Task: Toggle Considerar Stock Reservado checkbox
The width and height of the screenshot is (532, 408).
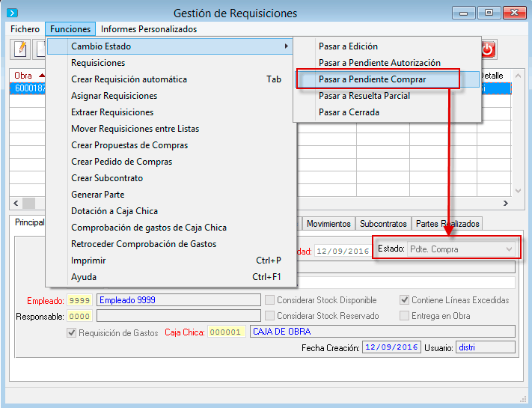Action: [x=269, y=316]
